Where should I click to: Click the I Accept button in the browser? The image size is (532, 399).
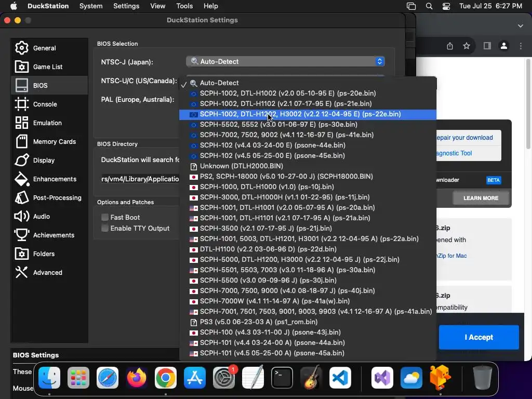coord(478,337)
